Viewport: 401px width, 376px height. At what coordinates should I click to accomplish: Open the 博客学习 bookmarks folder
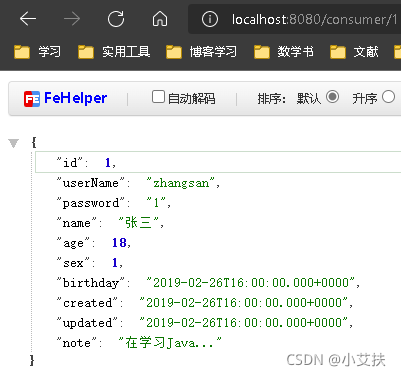(201, 52)
